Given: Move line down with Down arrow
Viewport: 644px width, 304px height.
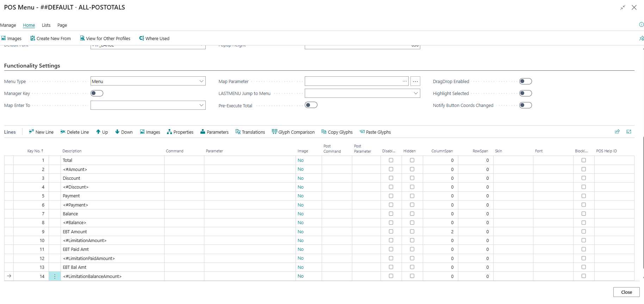Looking at the screenshot, I should click(117, 132).
